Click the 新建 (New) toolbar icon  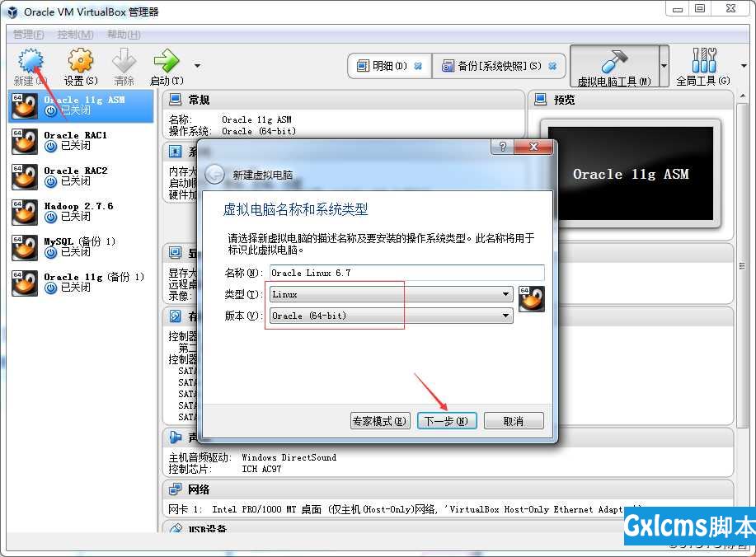(x=31, y=61)
